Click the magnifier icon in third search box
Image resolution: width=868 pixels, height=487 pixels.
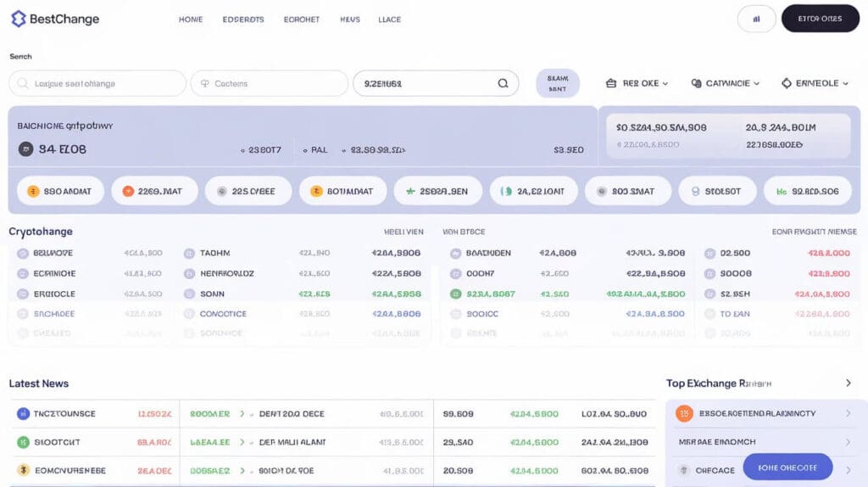tap(503, 84)
